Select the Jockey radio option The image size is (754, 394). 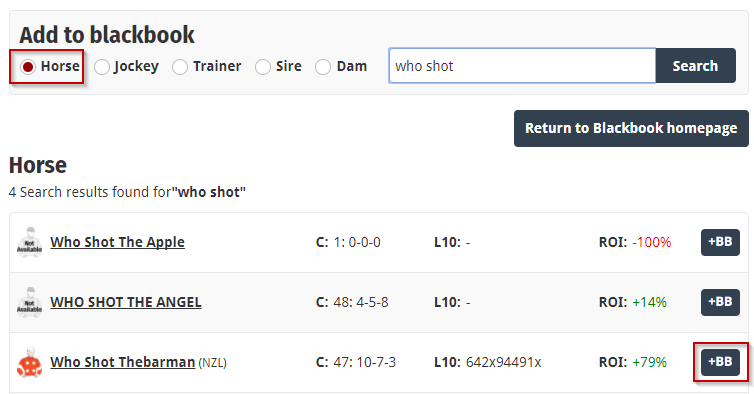point(102,66)
